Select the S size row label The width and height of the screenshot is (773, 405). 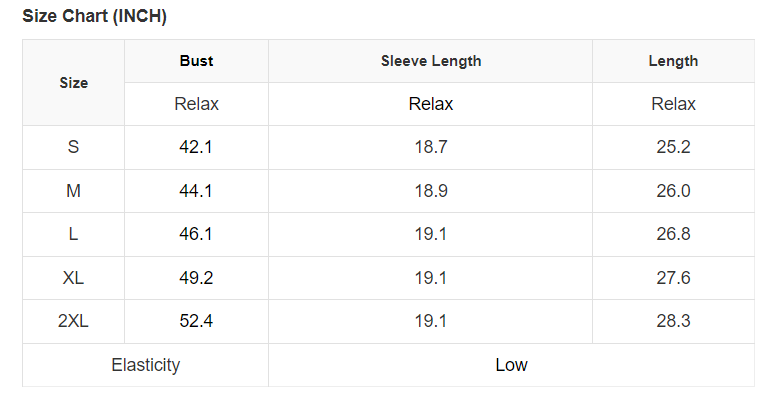pos(73,147)
